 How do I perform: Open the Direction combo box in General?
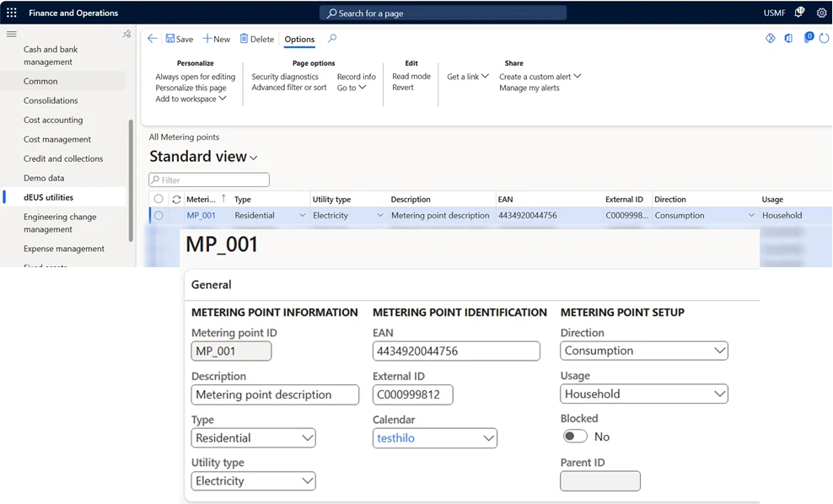pos(644,351)
